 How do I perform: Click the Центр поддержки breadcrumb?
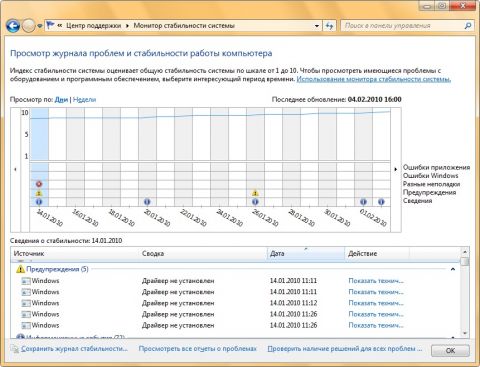[x=94, y=25]
